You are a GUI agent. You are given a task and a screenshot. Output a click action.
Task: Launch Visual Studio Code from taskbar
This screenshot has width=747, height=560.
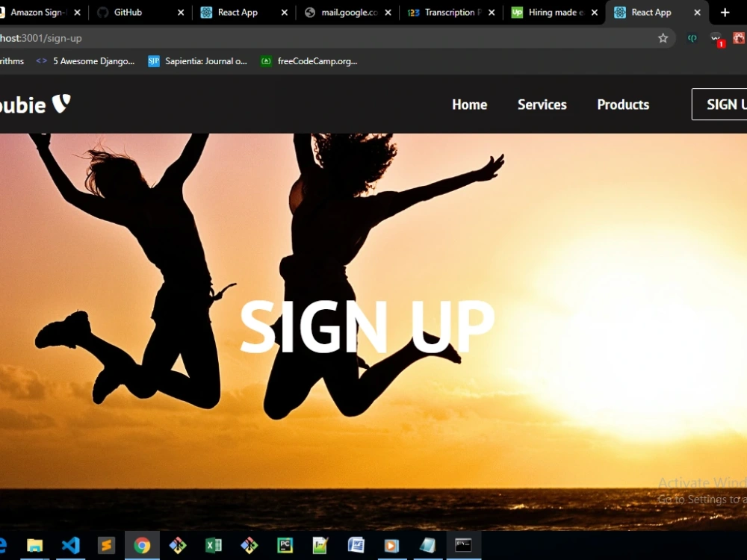click(70, 545)
